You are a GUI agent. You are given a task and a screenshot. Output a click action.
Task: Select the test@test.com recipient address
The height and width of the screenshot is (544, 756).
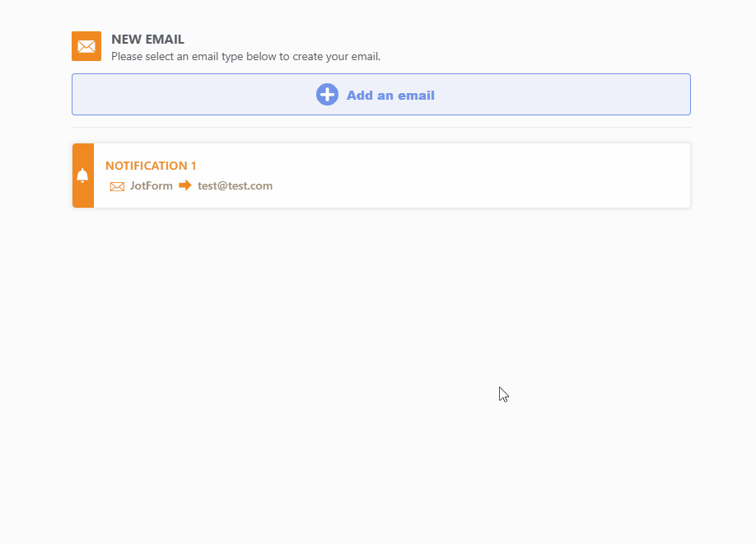(235, 185)
